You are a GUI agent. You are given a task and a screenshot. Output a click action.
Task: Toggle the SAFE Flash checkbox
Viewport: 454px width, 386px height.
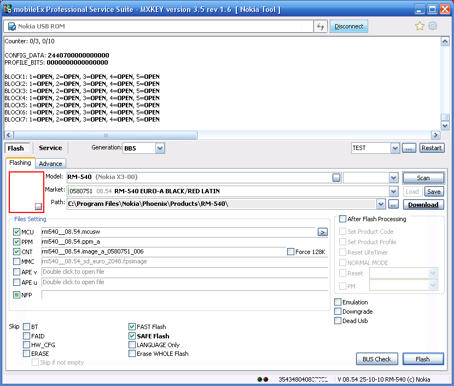[132, 336]
